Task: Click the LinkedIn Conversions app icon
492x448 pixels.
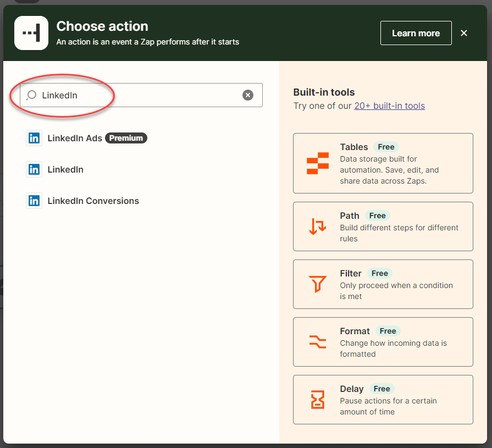Action: coord(34,201)
